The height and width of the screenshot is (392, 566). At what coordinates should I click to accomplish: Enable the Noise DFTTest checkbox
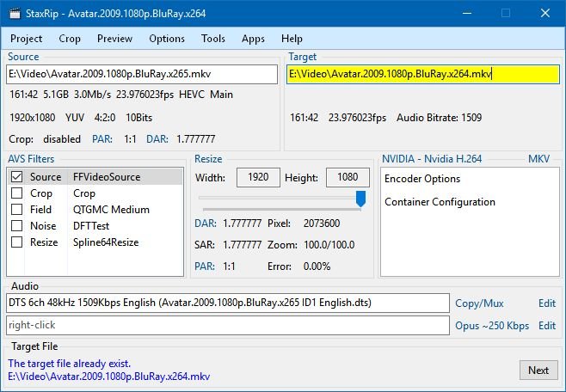coord(17,226)
